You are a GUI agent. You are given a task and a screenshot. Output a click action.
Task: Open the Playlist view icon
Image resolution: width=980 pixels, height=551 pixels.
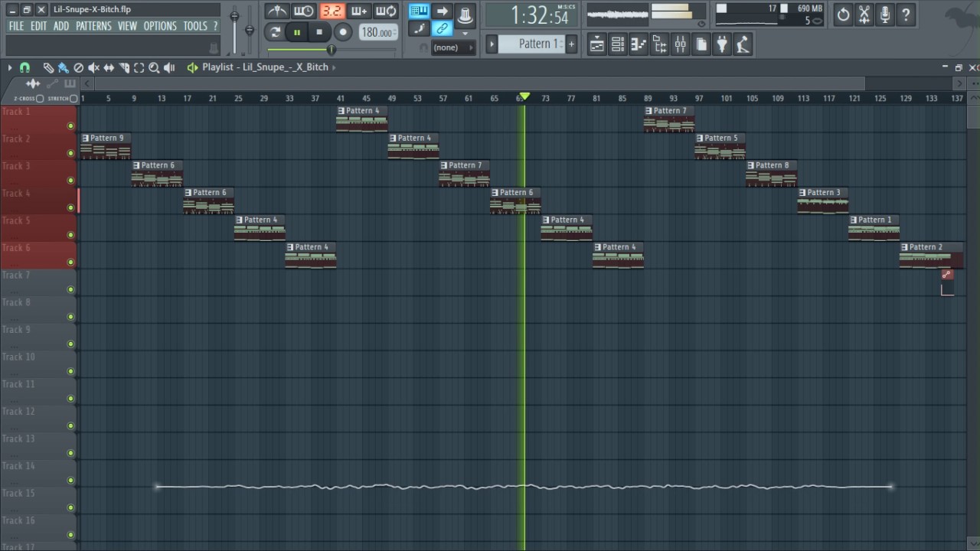[596, 44]
